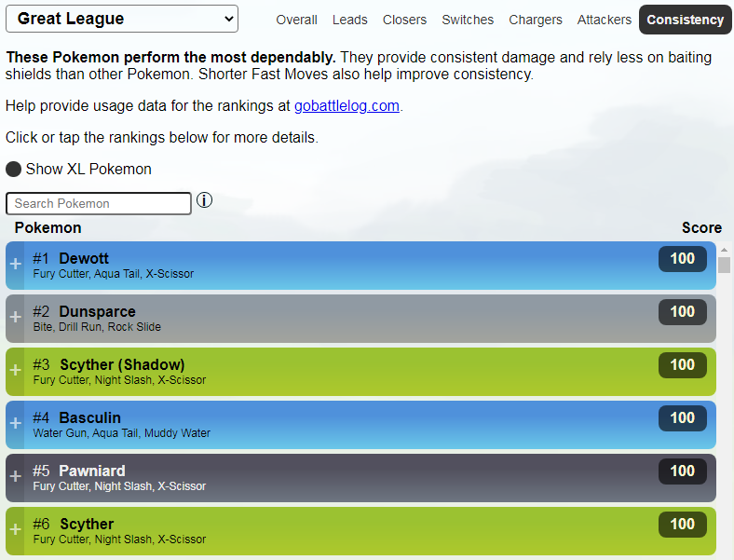Switch to the Attackers tab
This screenshot has height=560, width=734.
pyautogui.click(x=604, y=20)
